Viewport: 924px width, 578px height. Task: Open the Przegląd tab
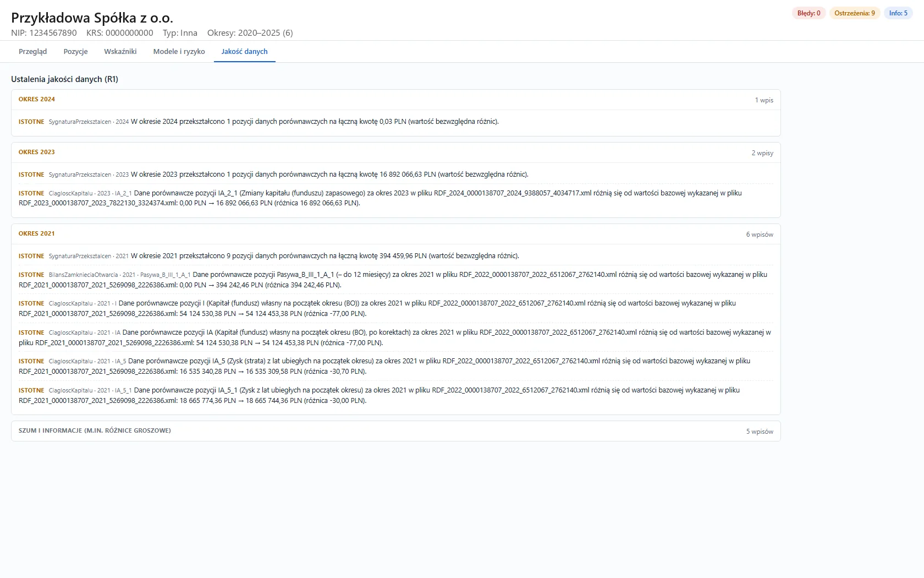pos(32,51)
